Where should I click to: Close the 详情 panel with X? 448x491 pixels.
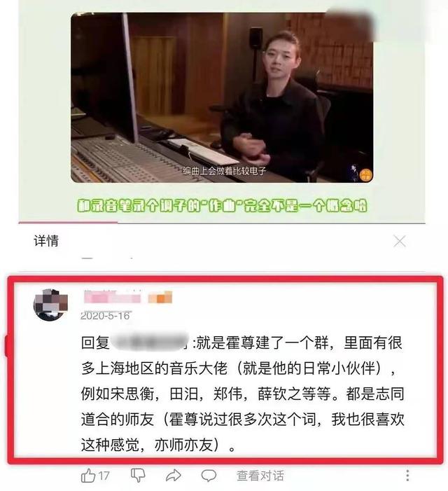point(400,241)
